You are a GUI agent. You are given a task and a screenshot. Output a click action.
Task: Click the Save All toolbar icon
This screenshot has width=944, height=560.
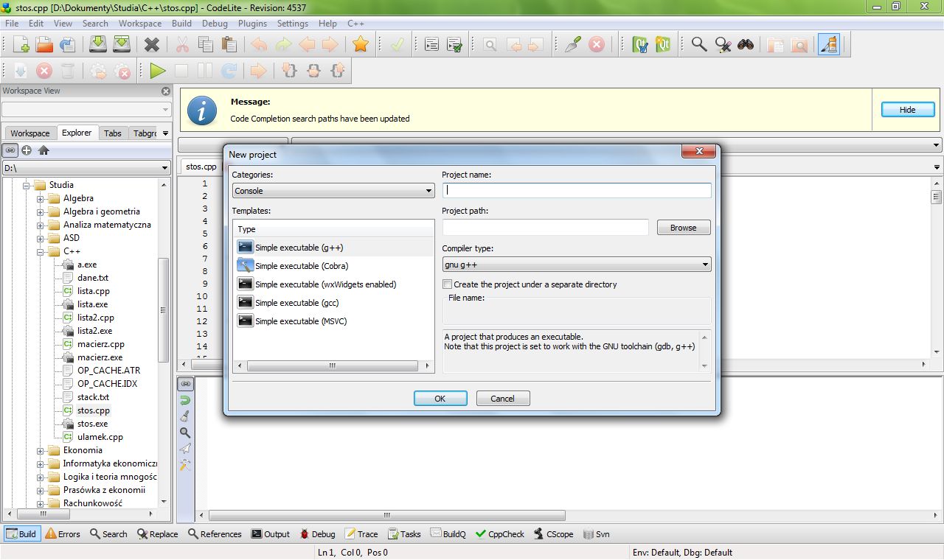pyautogui.click(x=122, y=45)
